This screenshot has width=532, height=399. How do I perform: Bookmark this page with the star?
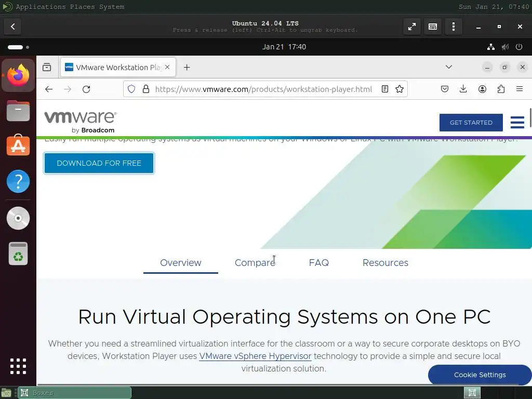pos(400,89)
